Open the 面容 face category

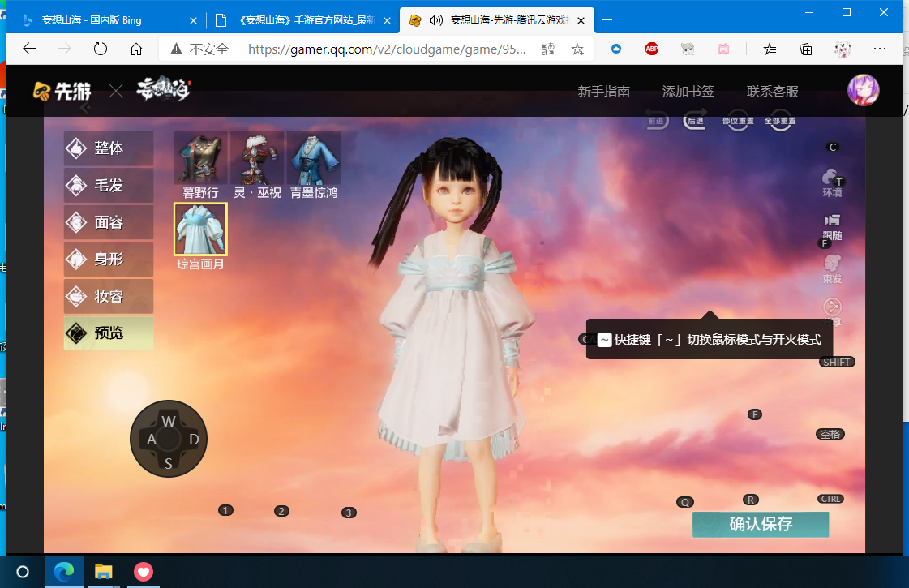(x=109, y=222)
